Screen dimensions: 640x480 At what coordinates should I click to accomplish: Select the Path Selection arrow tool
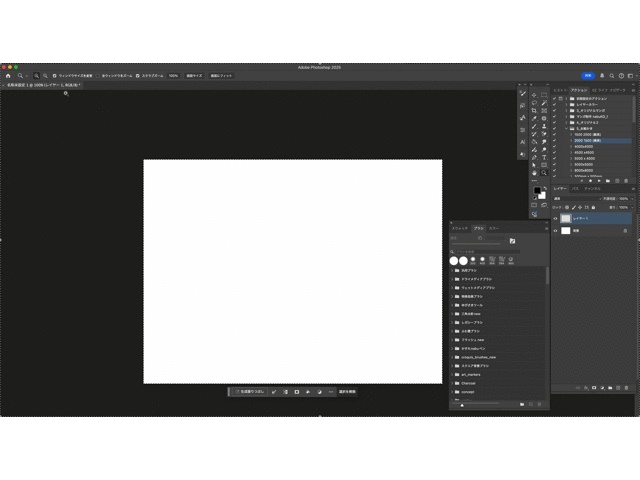click(534, 165)
